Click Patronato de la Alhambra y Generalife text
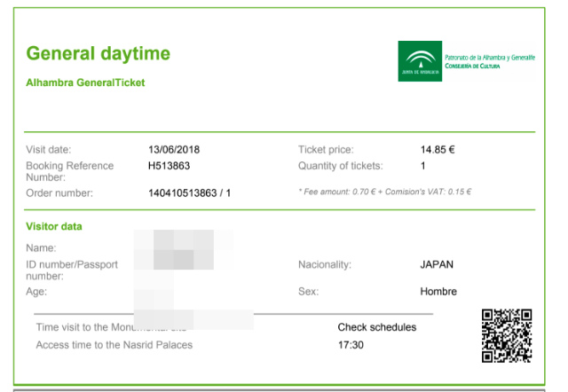Screen dimensions: 568x392 pyautogui.click(x=490, y=58)
